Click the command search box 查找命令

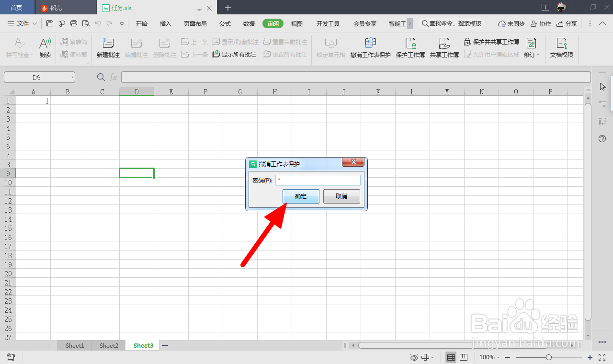452,23
